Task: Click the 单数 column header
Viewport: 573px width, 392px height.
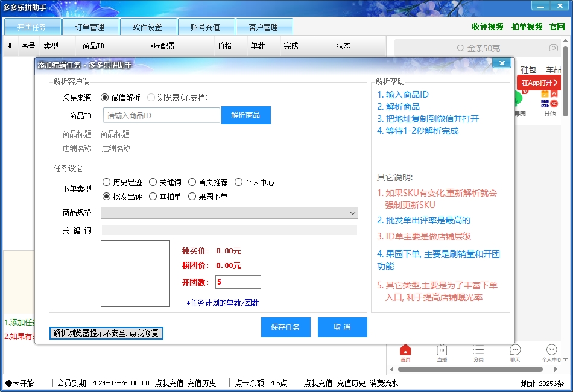Action: [258, 46]
